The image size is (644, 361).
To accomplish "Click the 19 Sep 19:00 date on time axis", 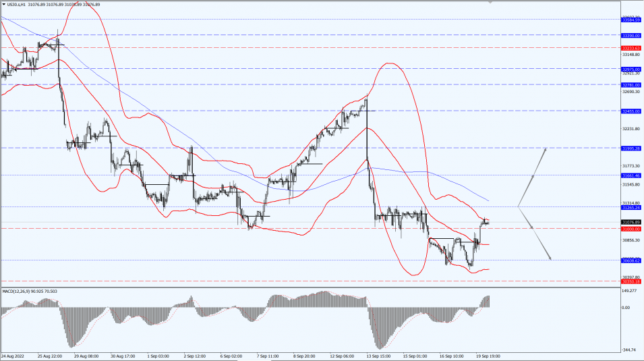I will tap(488, 356).
